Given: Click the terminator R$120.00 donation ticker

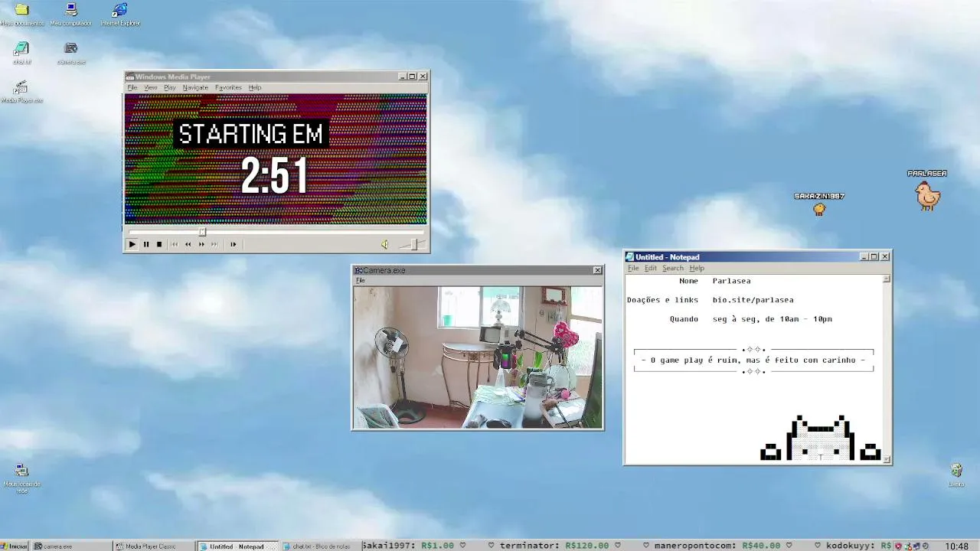Looking at the screenshot, I should pyautogui.click(x=554, y=546).
